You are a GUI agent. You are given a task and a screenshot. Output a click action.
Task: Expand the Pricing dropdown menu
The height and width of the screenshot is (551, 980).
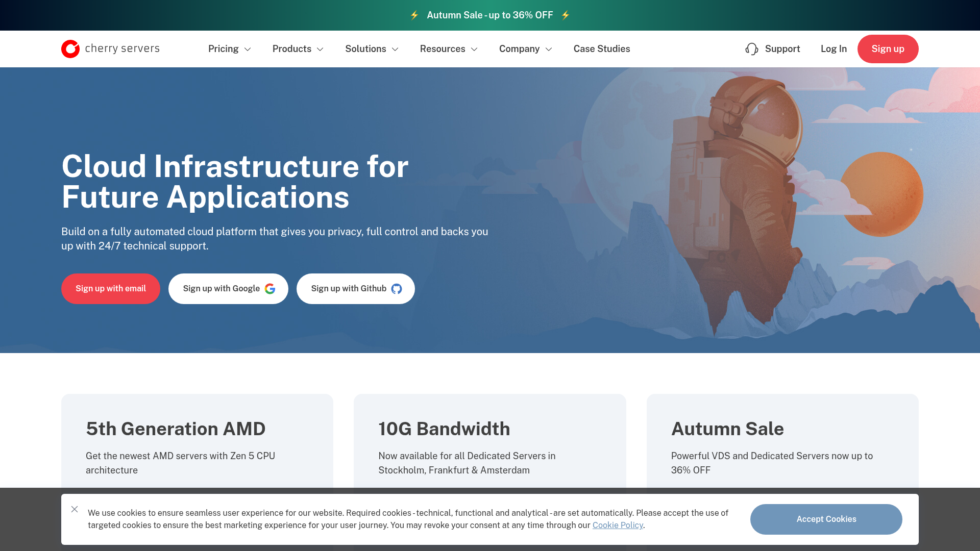229,49
